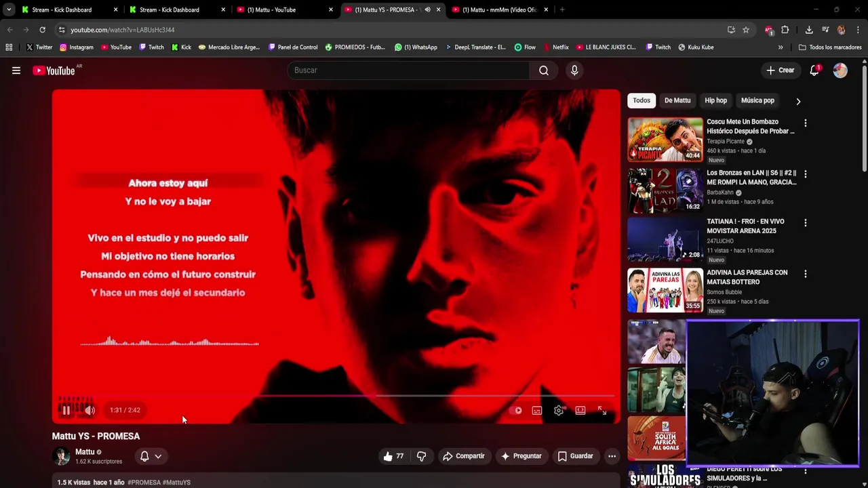The height and width of the screenshot is (488, 868).
Task: Bookmark this page with the star icon
Action: point(746,30)
